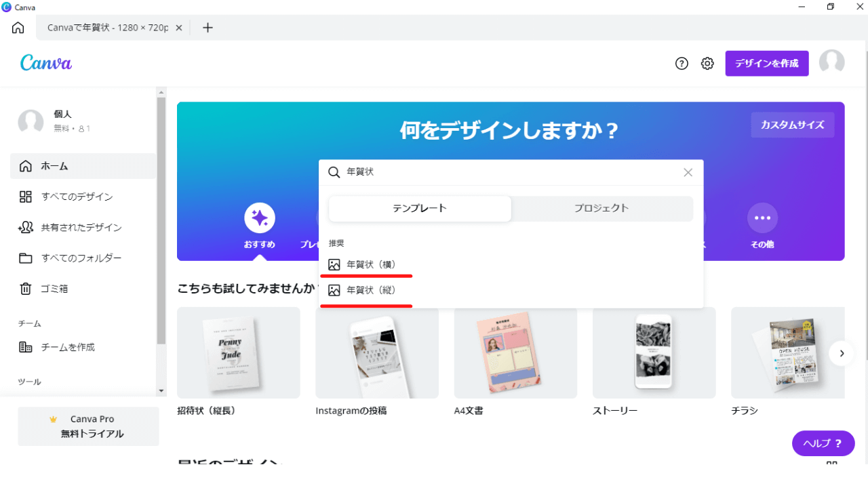Open the A4文書 template thumbnail
868x488 pixels.
(515, 352)
